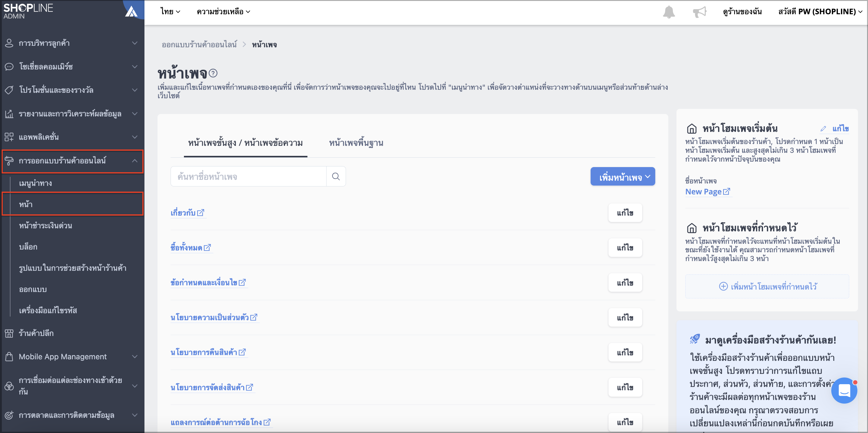The height and width of the screenshot is (433, 868).
Task: Click the online store design paint roller icon
Action: (9, 161)
